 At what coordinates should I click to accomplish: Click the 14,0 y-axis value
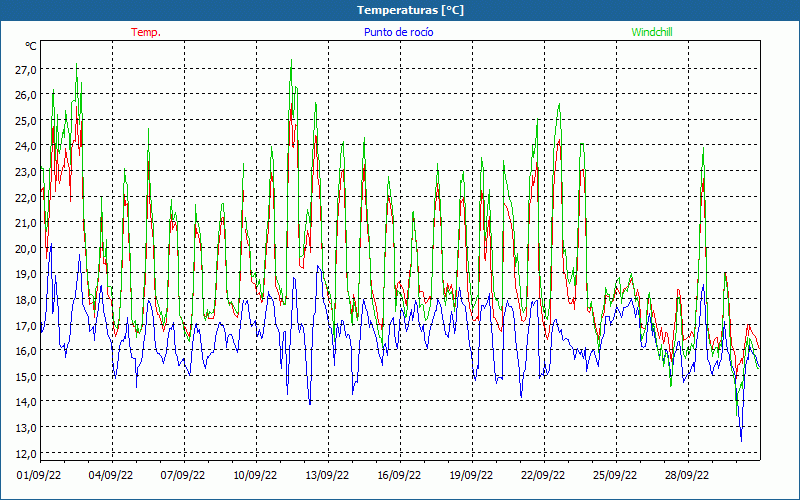pyautogui.click(x=25, y=402)
